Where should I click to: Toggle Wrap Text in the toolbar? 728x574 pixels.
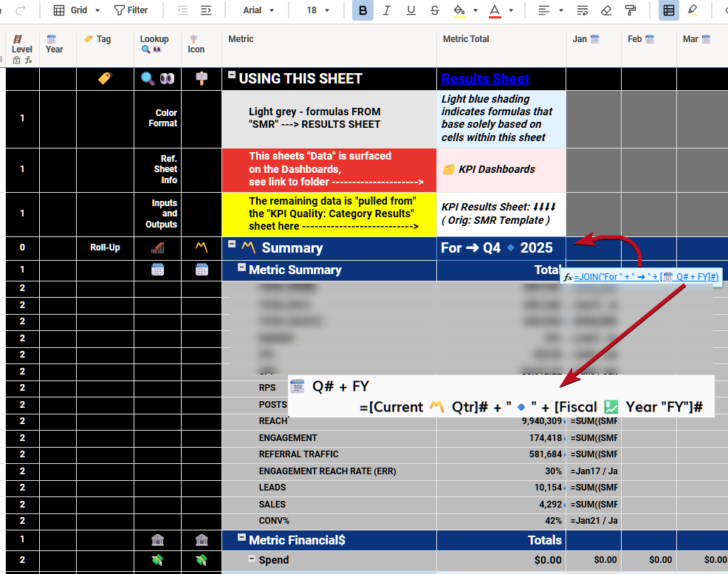click(583, 10)
